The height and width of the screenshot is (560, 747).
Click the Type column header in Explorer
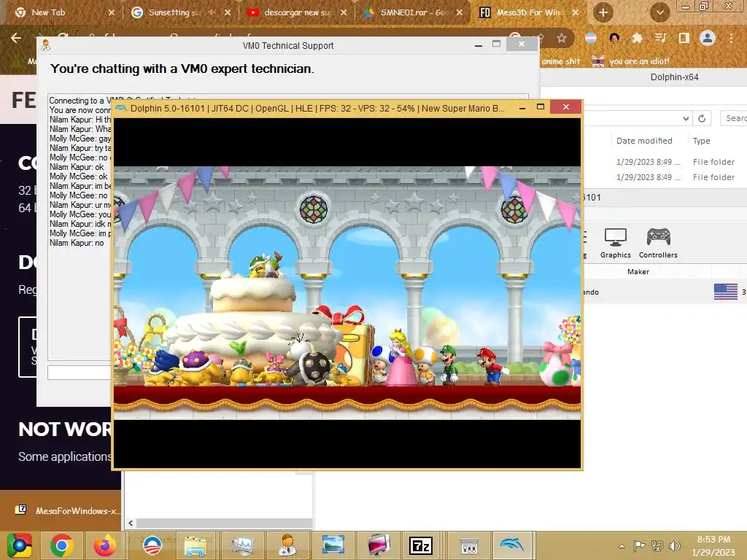coord(701,141)
